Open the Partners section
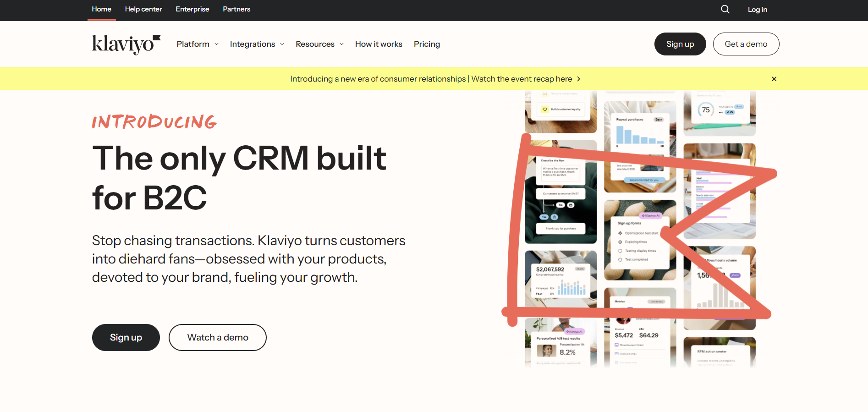Viewport: 868px width, 412px height. 236,9
